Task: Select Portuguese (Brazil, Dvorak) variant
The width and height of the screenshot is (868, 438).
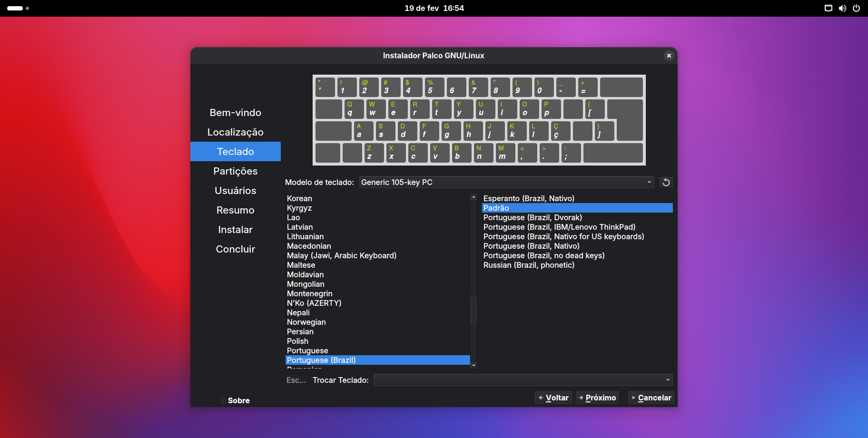Action: coord(533,218)
